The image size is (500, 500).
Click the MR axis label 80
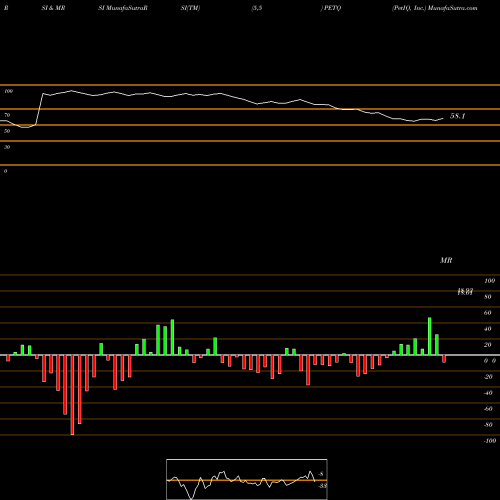(x=487, y=297)
